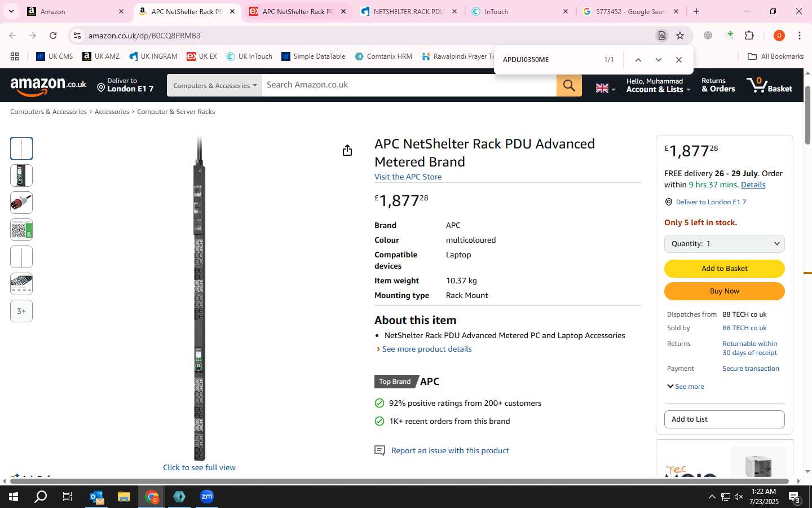Click the browser address bar URL
The image size is (812, 508).
tap(144, 36)
